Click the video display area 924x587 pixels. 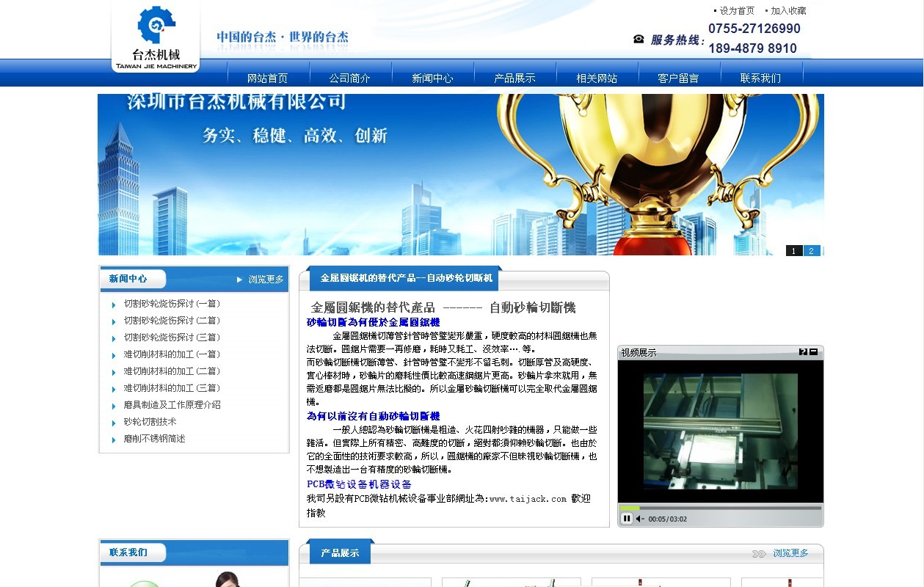tap(720, 431)
